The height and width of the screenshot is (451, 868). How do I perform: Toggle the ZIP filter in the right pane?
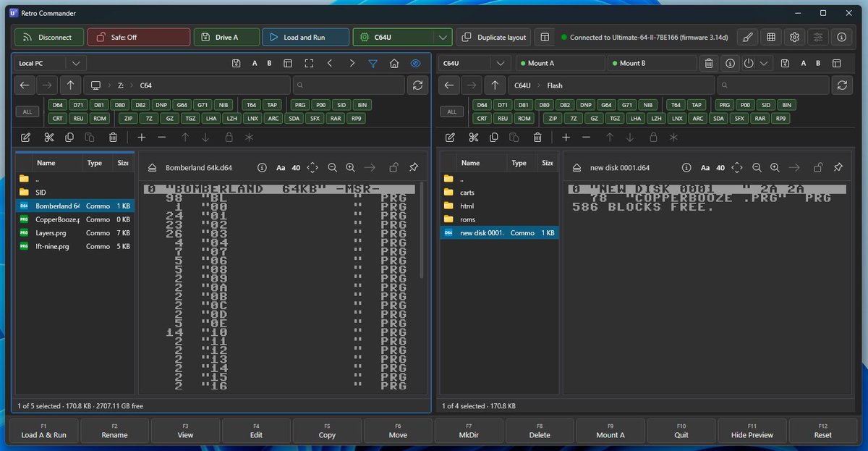point(553,118)
